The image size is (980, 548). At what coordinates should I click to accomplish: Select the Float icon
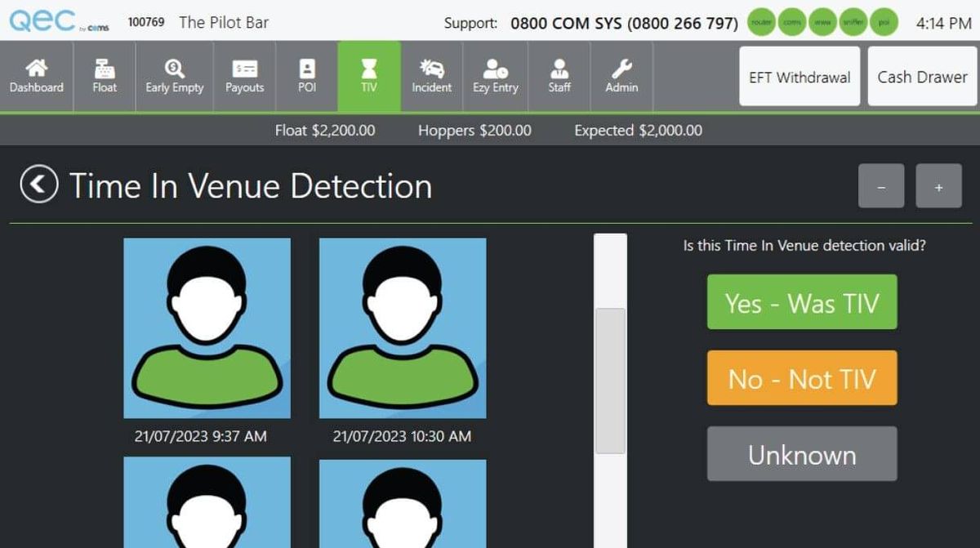[x=105, y=76]
